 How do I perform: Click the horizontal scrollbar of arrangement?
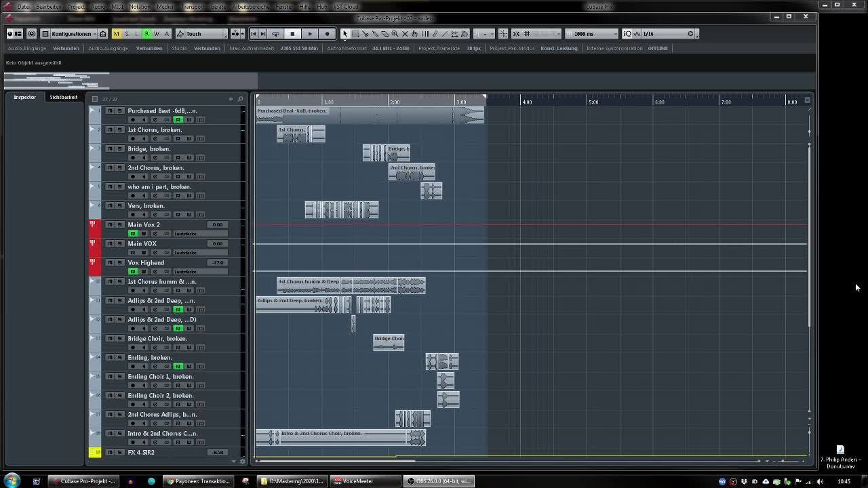coord(336,461)
